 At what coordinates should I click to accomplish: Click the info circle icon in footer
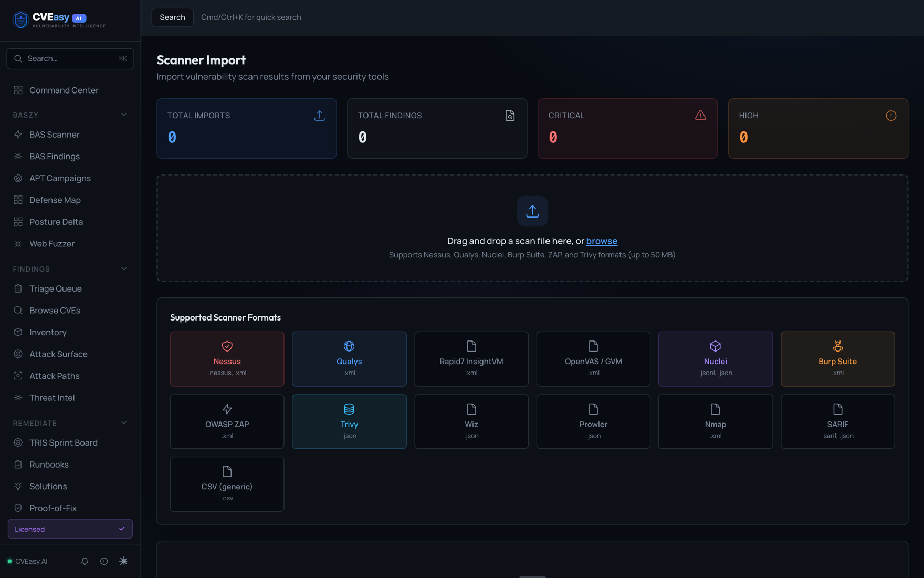(104, 561)
